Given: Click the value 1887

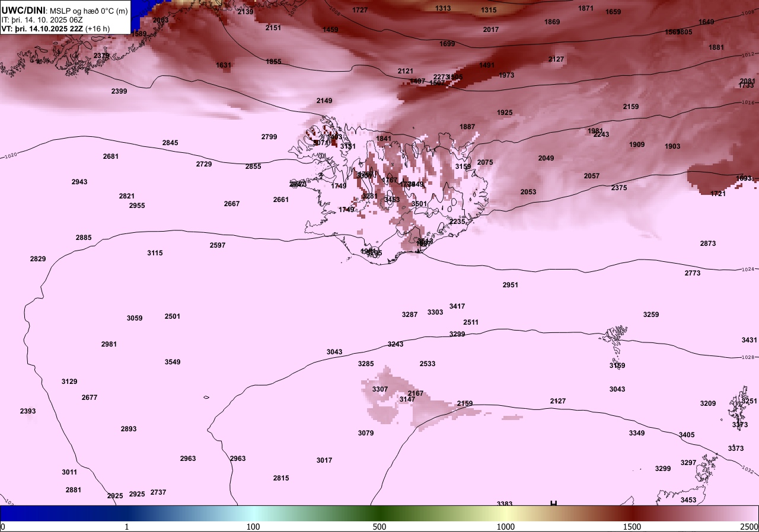Looking at the screenshot, I should (x=467, y=127).
